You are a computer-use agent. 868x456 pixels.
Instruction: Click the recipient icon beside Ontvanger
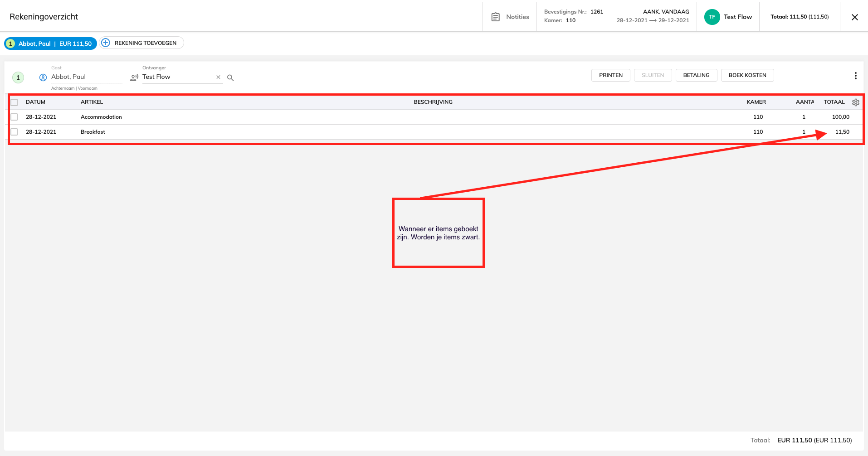134,78
